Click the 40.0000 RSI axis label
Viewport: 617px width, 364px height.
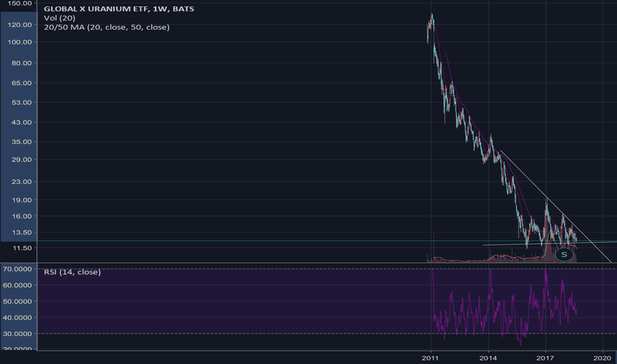17,318
